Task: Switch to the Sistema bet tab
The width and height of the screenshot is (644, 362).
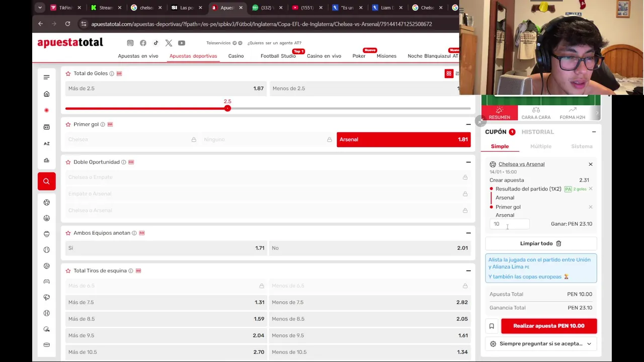Action: click(x=582, y=146)
